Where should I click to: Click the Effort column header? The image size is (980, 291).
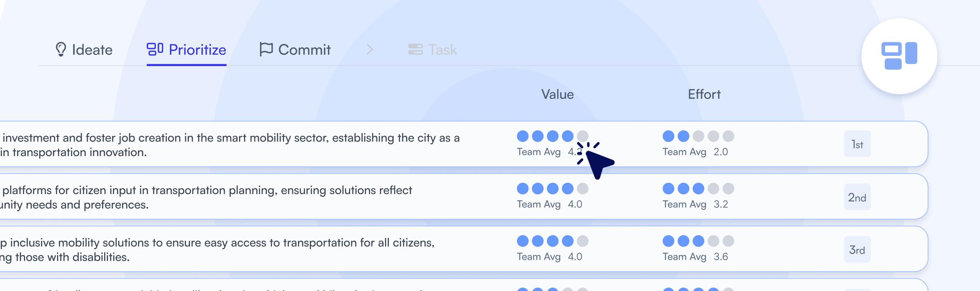(x=704, y=94)
